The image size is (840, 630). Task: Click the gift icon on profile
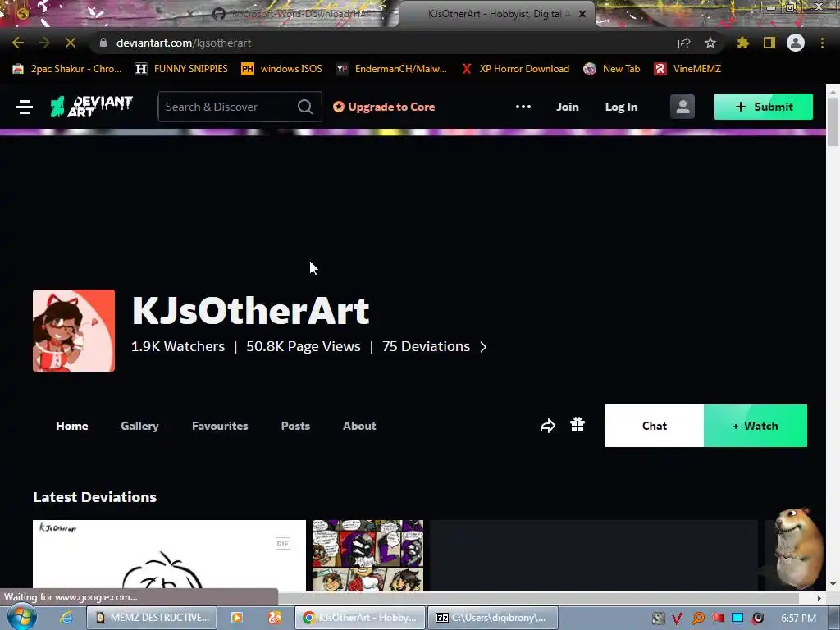point(577,426)
